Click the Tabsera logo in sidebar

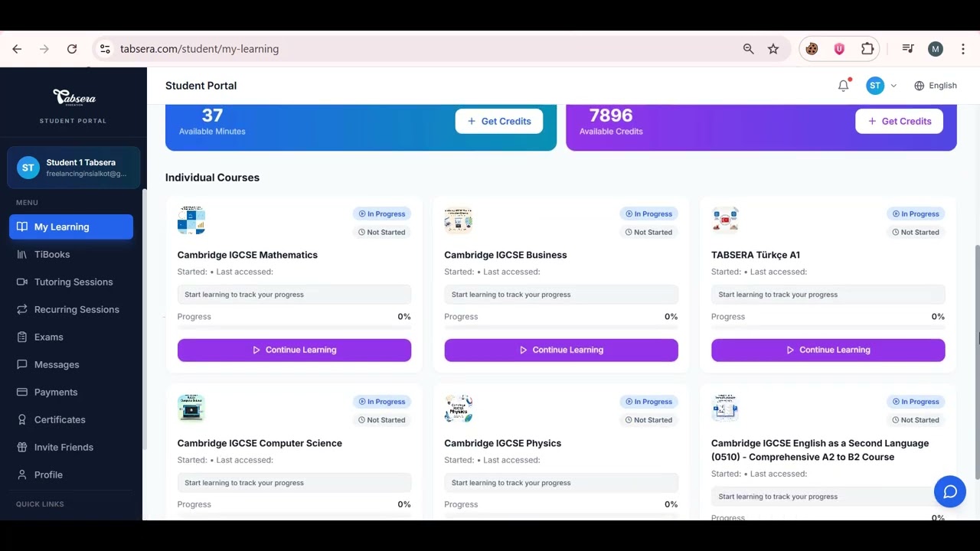tap(73, 97)
